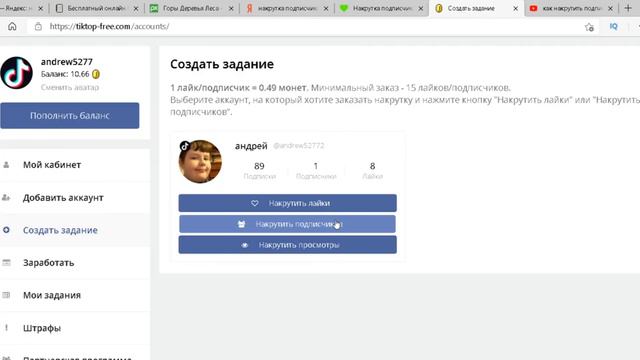Screen dimensions: 640x360
Task: Open Заработать menu item
Action: 75,263
